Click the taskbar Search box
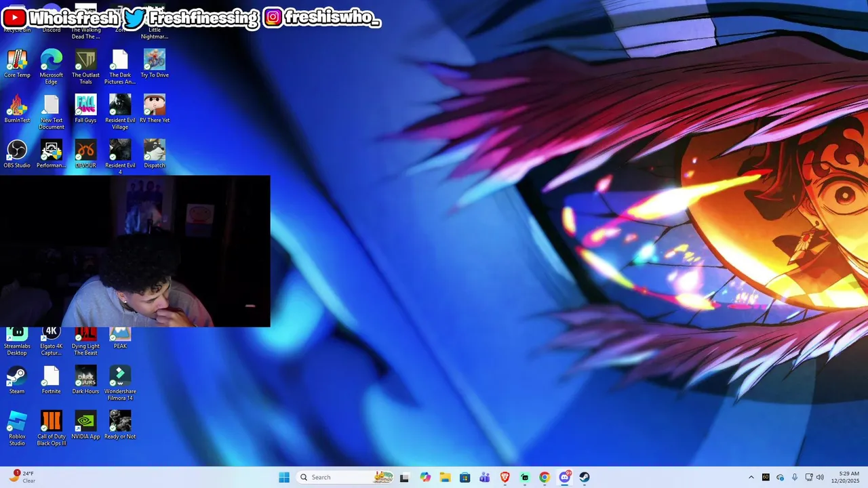The width and height of the screenshot is (868, 488). (346, 477)
